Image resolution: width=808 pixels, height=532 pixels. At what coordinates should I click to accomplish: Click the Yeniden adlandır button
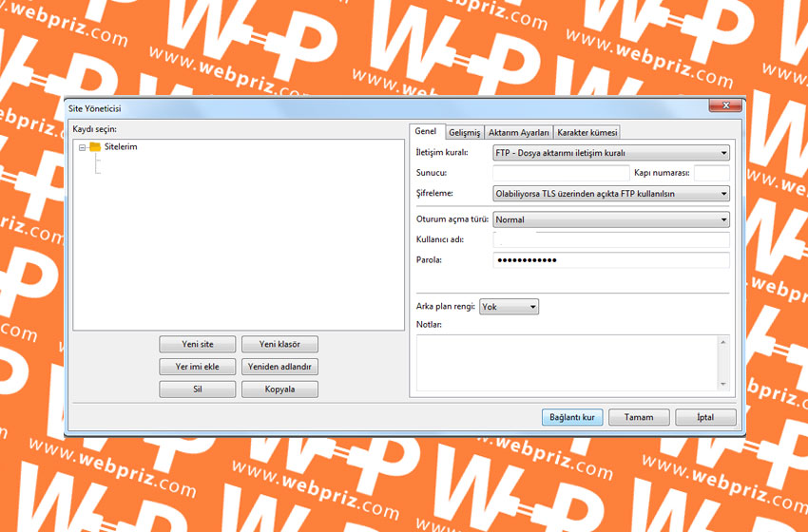(279, 367)
